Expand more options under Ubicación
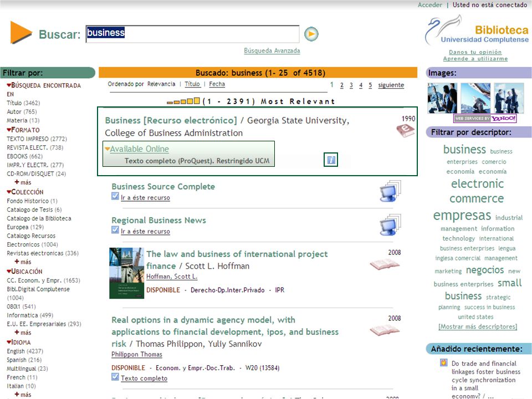Screen dimensions: 532x399 pyautogui.click(x=23, y=332)
